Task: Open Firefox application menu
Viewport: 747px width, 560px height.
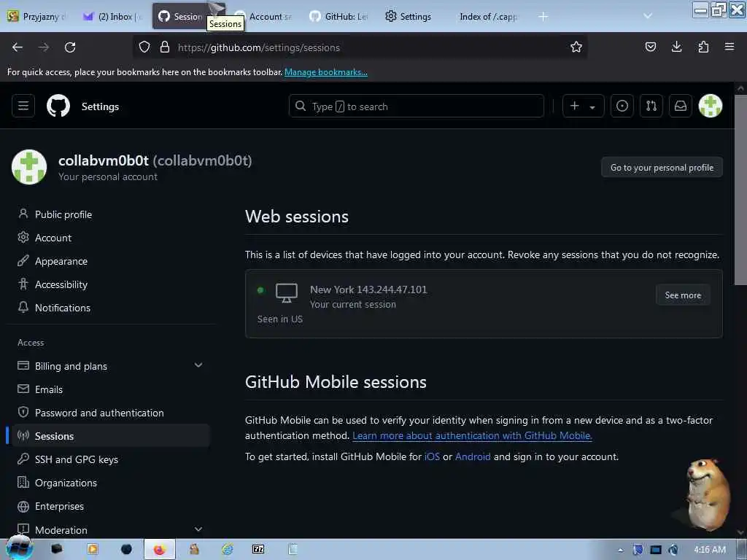Action: click(x=729, y=47)
